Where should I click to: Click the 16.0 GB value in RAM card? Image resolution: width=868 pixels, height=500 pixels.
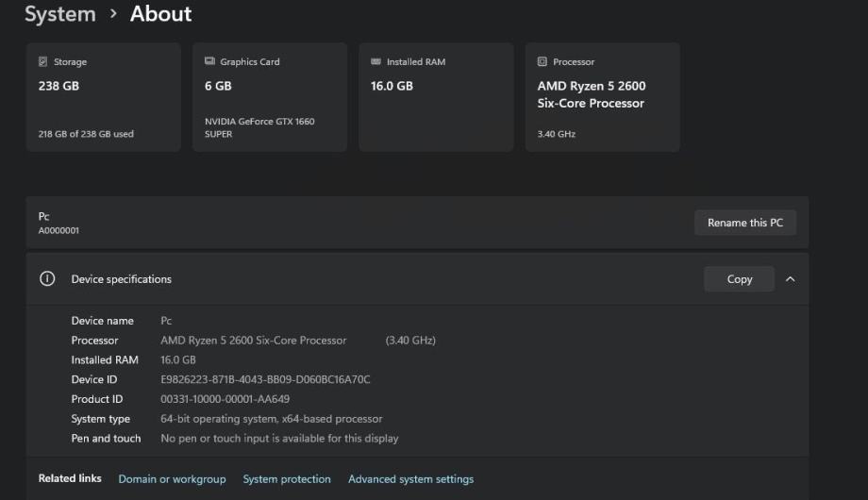point(392,86)
